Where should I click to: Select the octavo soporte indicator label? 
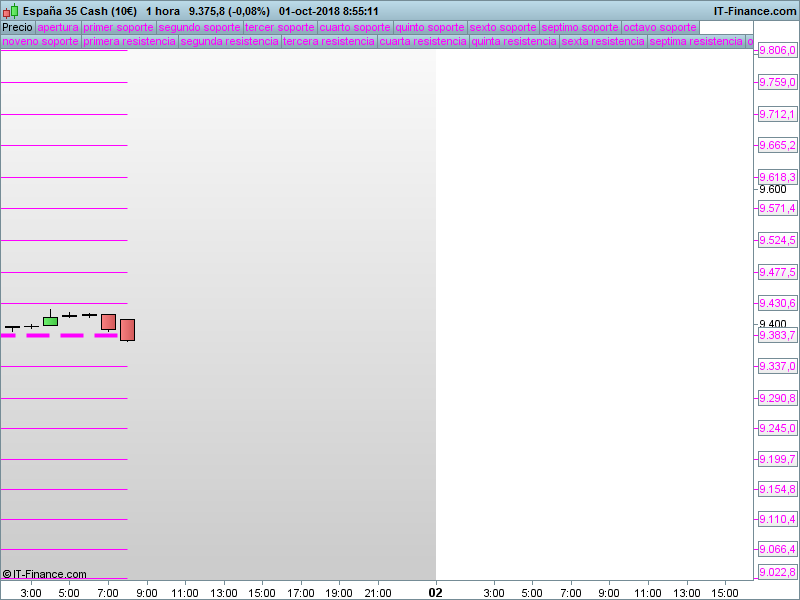click(x=660, y=27)
